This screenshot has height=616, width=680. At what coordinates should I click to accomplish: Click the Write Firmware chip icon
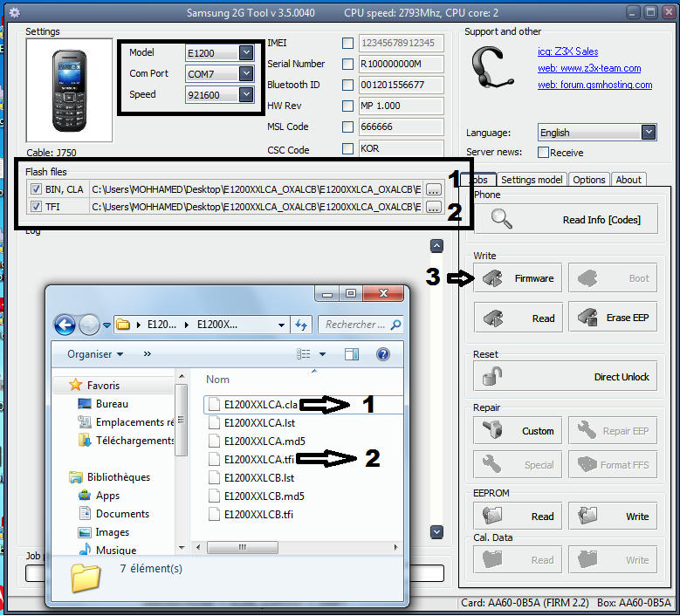(492, 278)
